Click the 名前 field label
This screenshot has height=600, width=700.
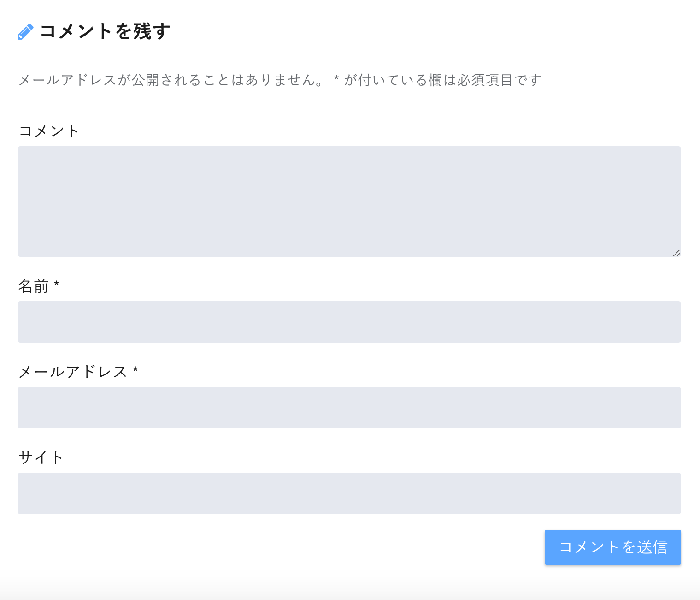[34, 286]
